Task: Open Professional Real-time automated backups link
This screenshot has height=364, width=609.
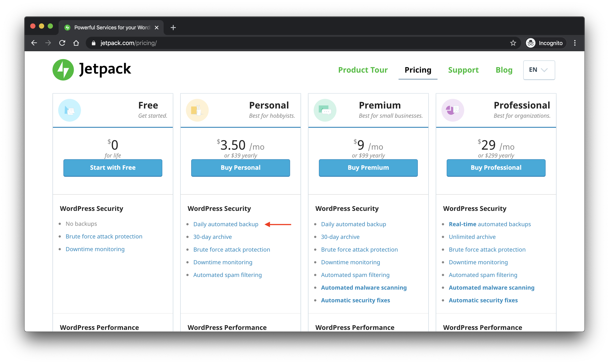Action: tap(490, 224)
